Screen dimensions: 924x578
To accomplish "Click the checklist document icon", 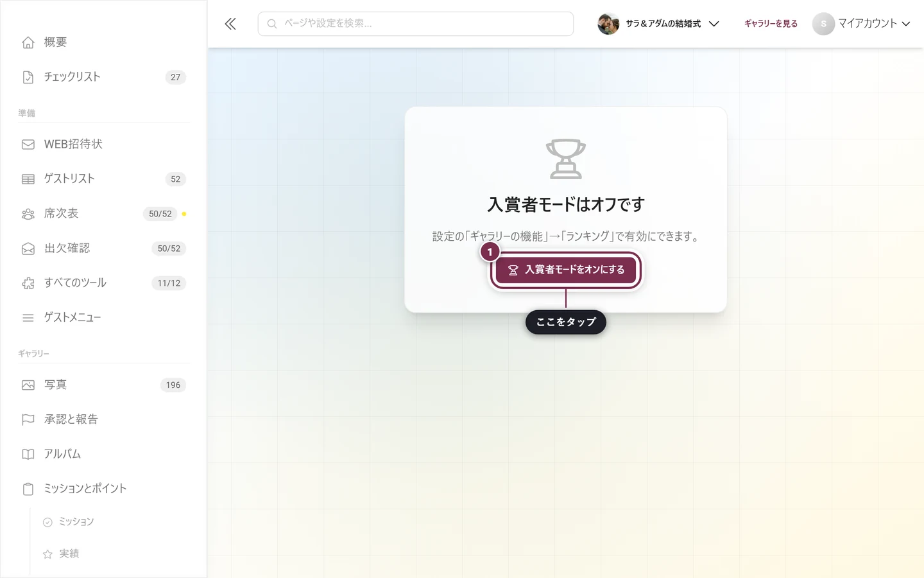I will (x=28, y=77).
